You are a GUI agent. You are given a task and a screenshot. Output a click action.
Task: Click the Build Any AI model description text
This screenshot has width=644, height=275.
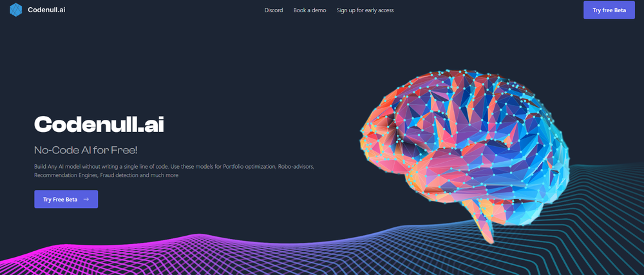pyautogui.click(x=175, y=171)
